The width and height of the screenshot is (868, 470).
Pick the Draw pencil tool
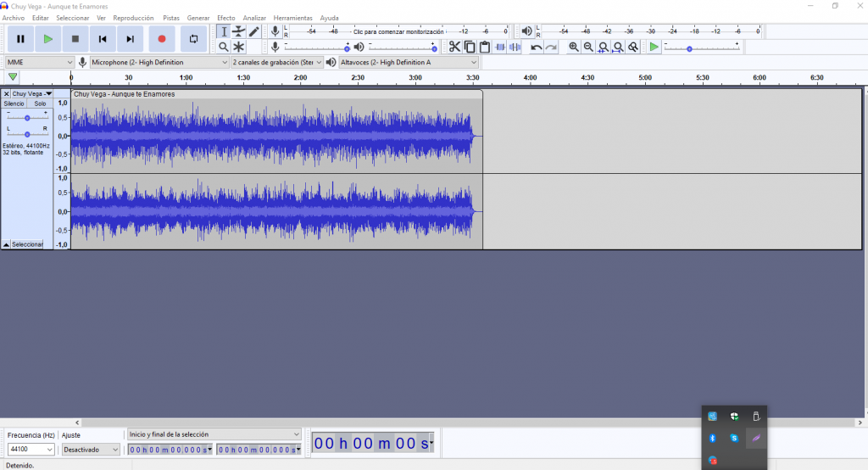pos(254,31)
